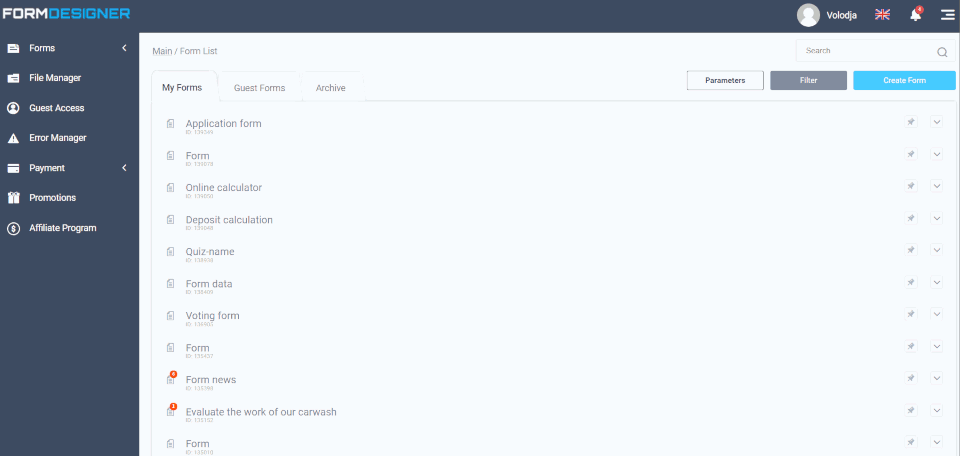960x456 pixels.
Task: Click the Create Form button
Action: pyautogui.click(x=904, y=81)
